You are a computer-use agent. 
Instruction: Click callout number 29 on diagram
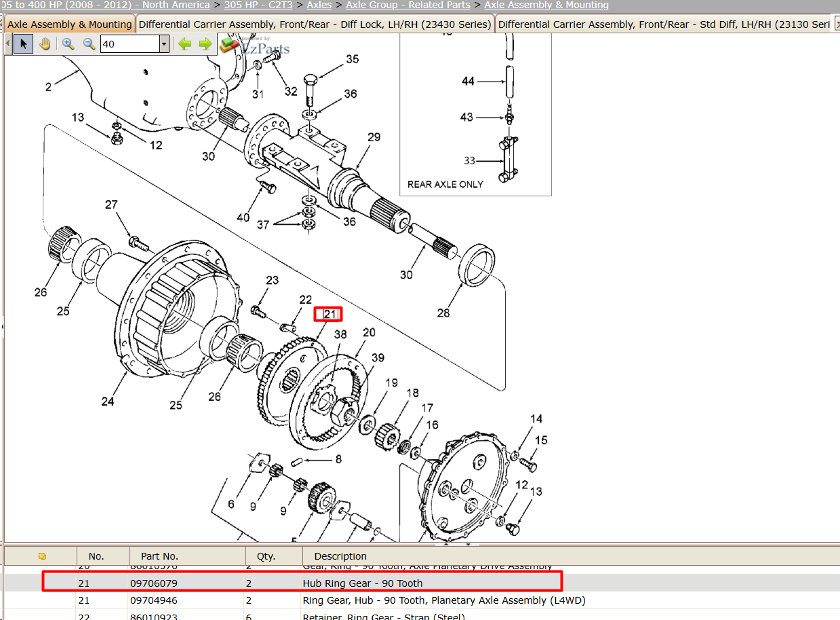click(x=374, y=138)
